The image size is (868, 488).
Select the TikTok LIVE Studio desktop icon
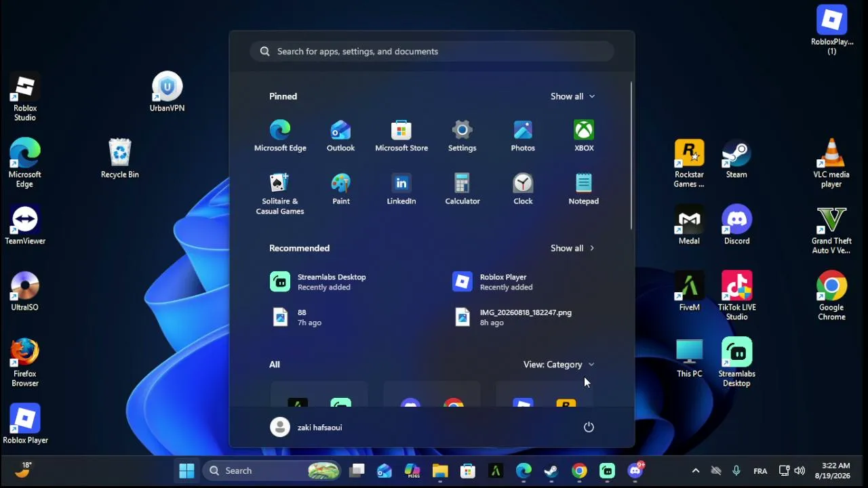(737, 296)
